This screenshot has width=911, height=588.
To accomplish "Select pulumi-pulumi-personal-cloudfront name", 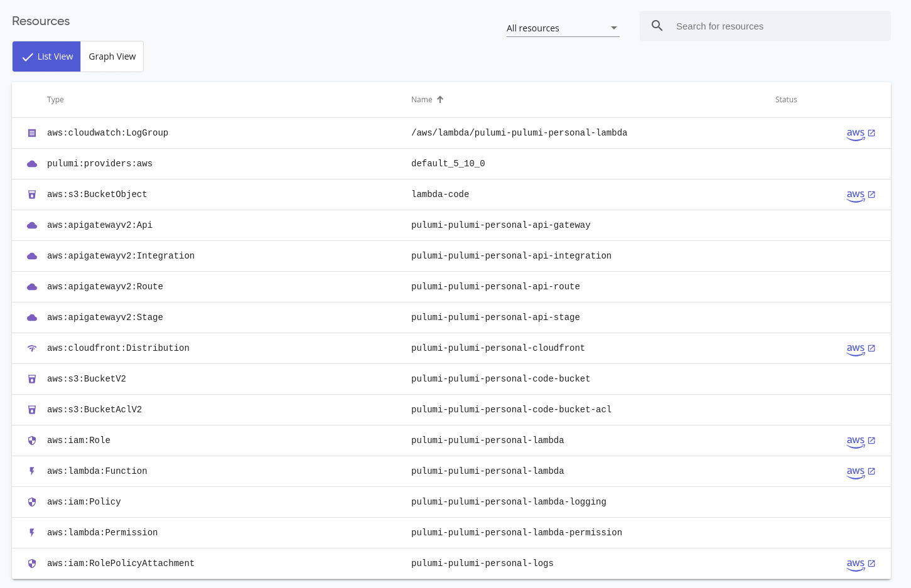I will point(498,348).
